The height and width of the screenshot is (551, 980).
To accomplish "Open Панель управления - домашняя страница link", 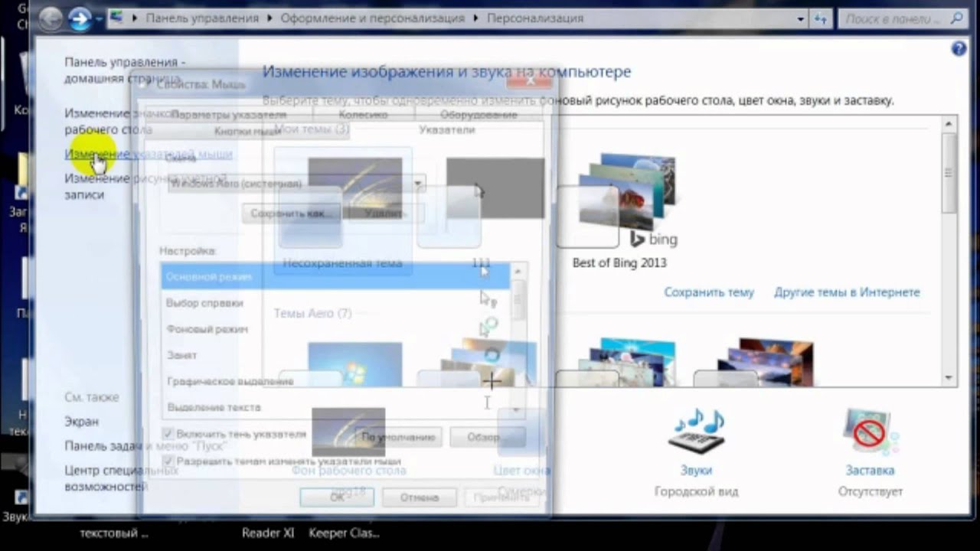I will 125,70.
